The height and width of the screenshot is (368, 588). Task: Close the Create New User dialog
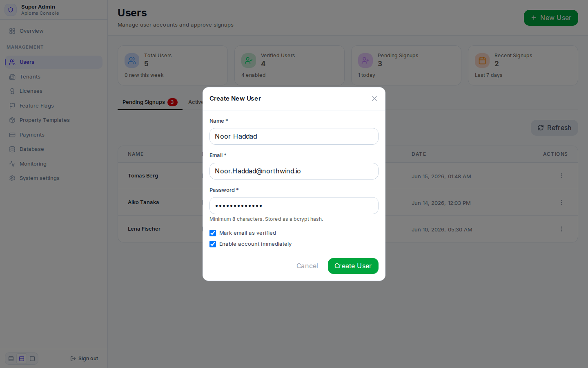(374, 99)
